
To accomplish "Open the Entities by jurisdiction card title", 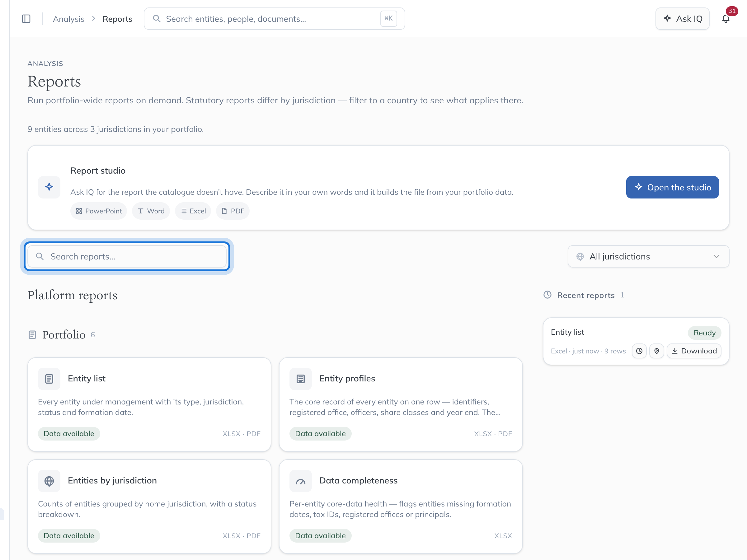I will 112,481.
